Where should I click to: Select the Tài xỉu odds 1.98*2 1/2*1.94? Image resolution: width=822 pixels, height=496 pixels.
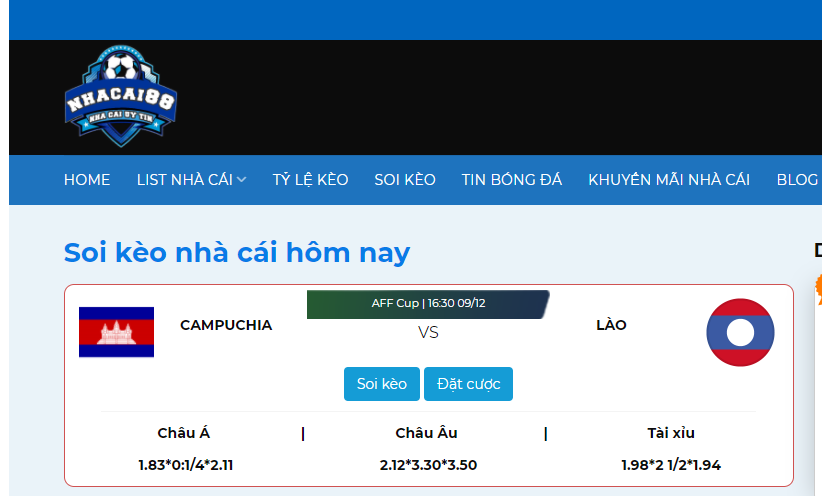click(670, 465)
